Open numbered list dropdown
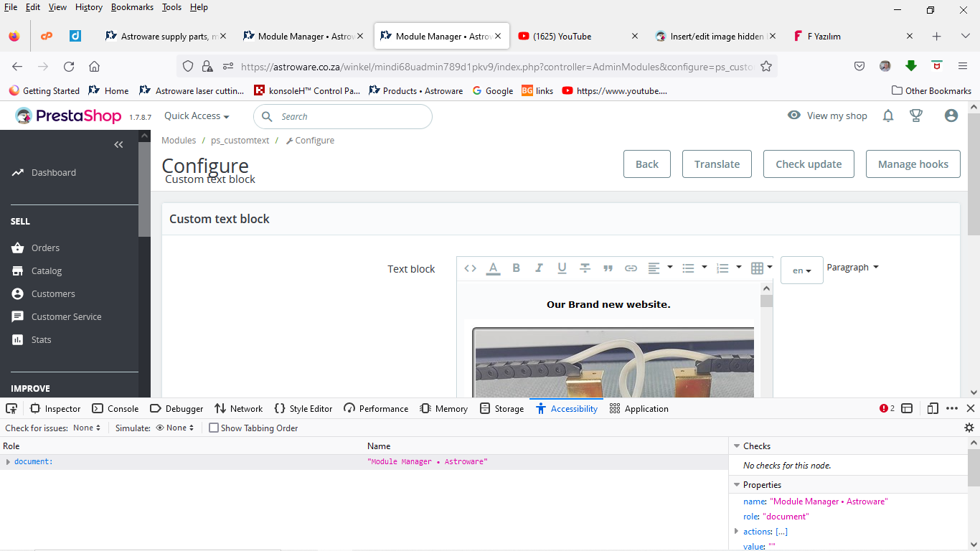The width and height of the screenshot is (980, 551). tap(729, 268)
